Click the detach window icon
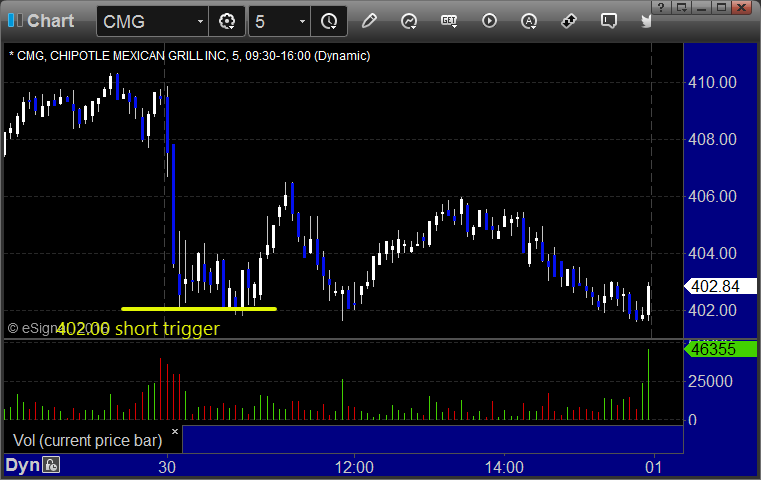This screenshot has height=480, width=761. point(682,7)
